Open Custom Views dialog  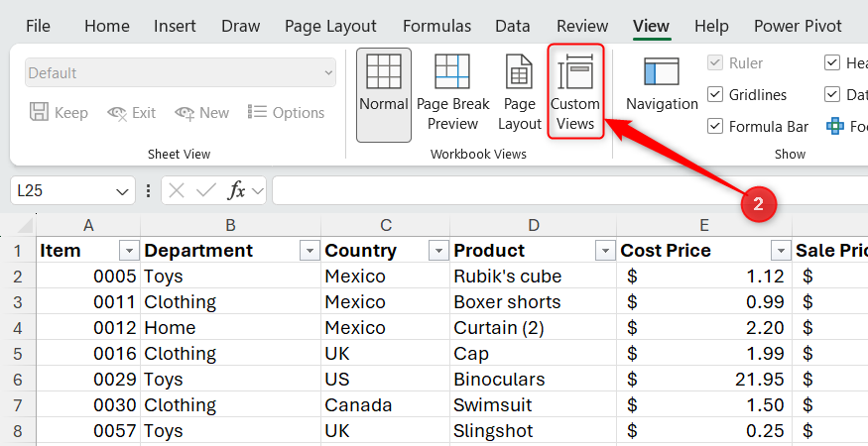(575, 92)
